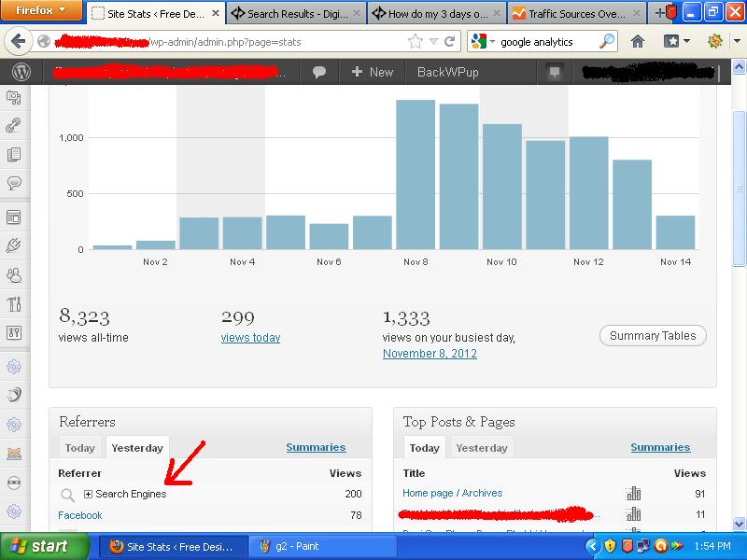
Task: Click the Firefox home button
Action: [x=638, y=41]
